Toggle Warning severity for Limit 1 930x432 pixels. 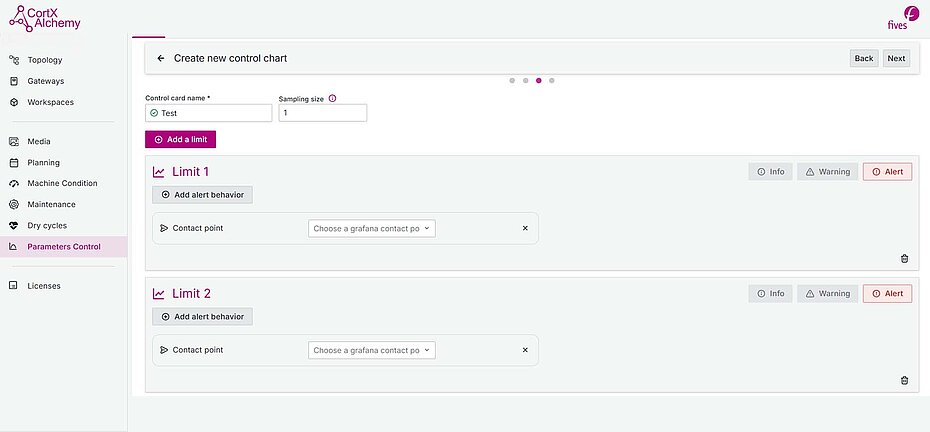coord(827,172)
